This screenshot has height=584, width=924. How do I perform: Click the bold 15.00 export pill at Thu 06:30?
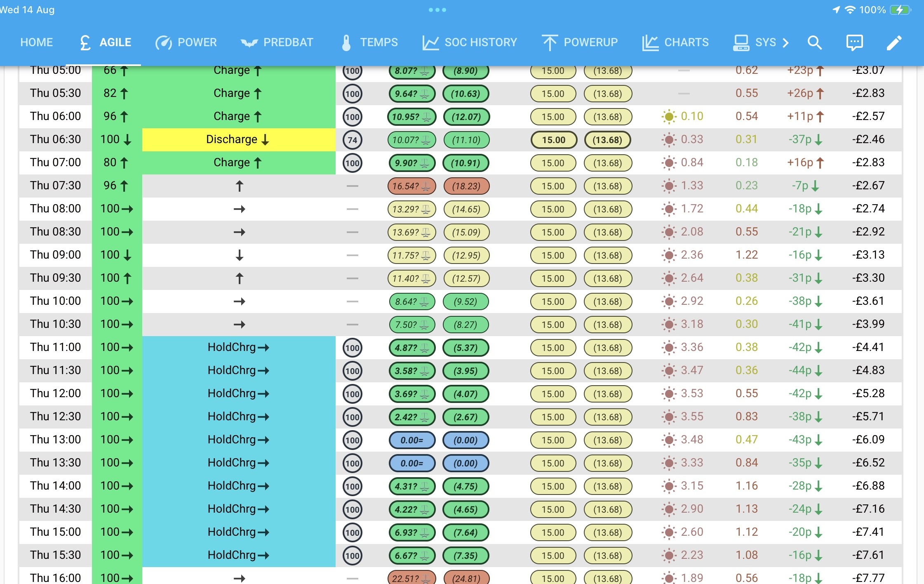pos(553,140)
